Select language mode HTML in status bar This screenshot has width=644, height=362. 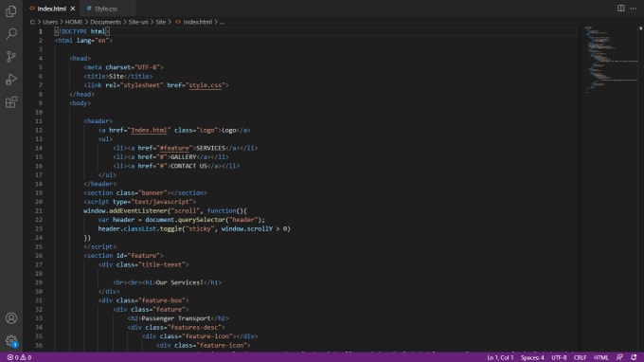(x=600, y=357)
